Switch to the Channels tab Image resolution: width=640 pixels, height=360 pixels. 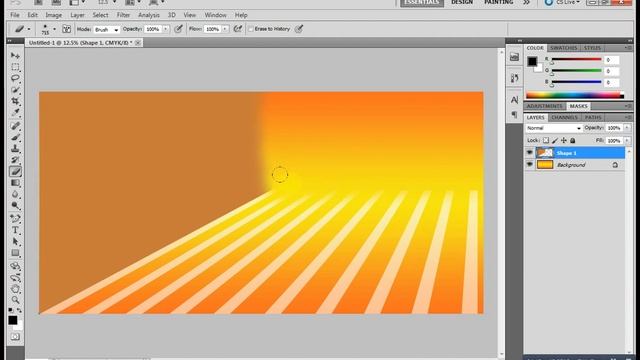564,118
